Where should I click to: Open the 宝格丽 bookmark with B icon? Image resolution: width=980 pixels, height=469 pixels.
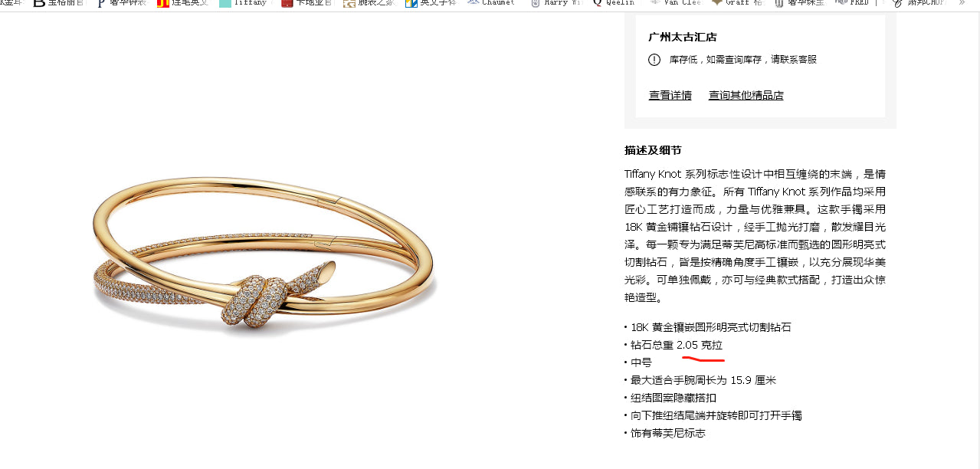click(x=60, y=3)
